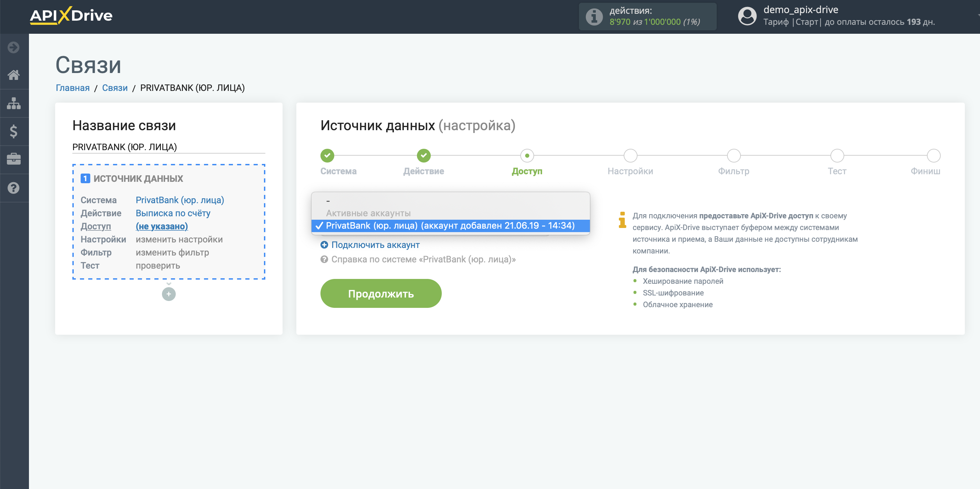This screenshot has height=489, width=980.
Task: Open the connections sitemap icon in sidebar
Action: tap(14, 103)
